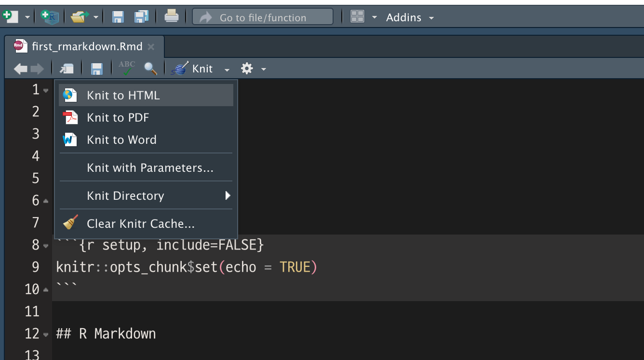Open the recent files dropdown arrow

96,17
